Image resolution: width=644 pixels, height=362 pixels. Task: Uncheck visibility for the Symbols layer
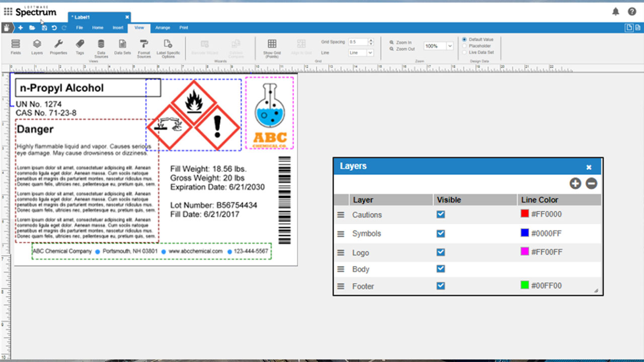click(440, 233)
